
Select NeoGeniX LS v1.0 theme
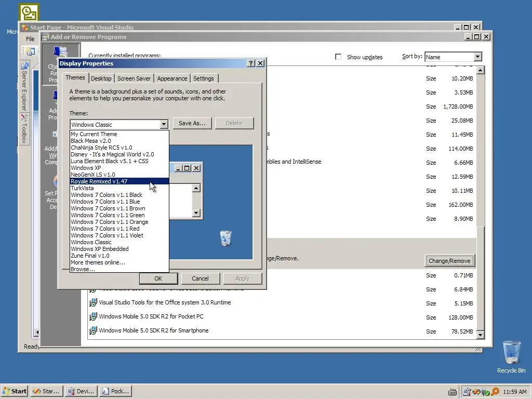[x=119, y=175]
